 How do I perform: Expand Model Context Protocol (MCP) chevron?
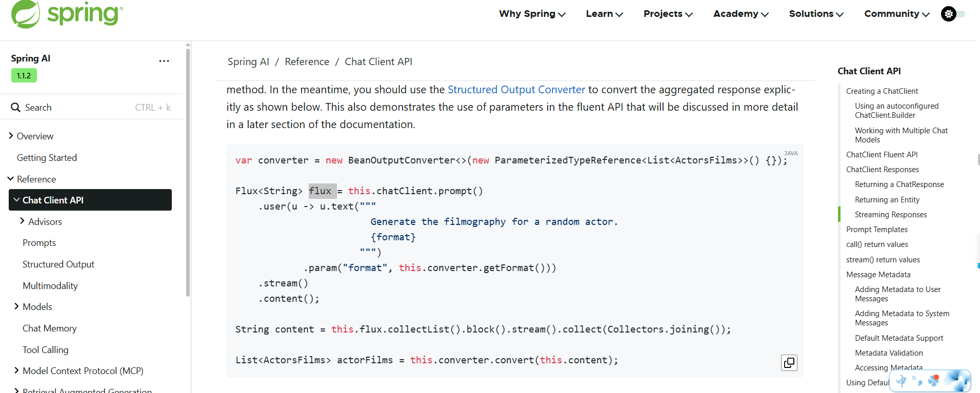[x=16, y=370]
